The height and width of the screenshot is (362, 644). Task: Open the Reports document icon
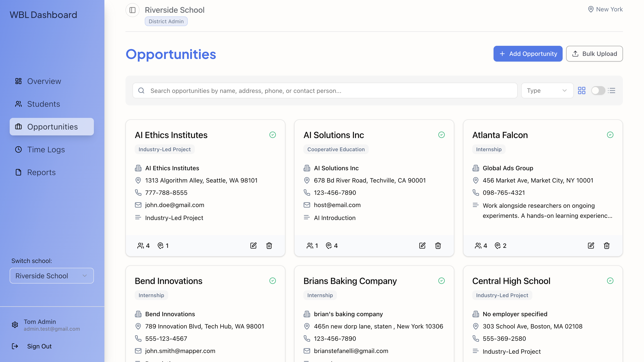[18, 172]
